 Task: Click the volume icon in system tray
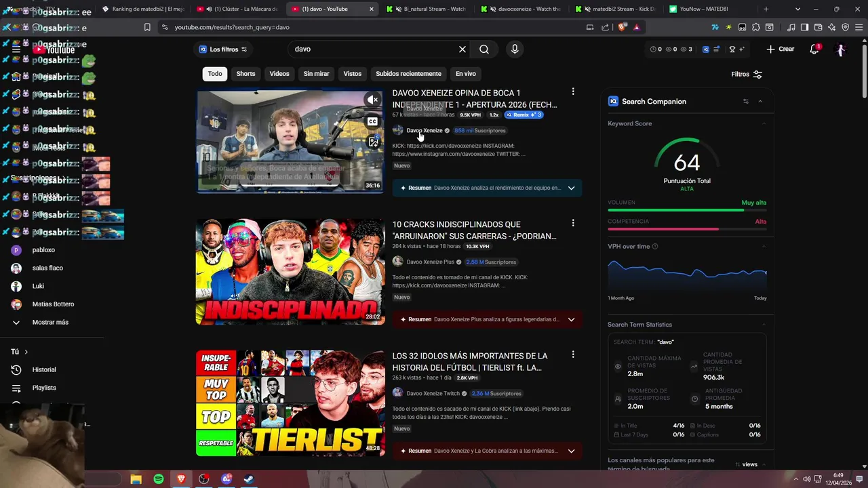tap(806, 479)
